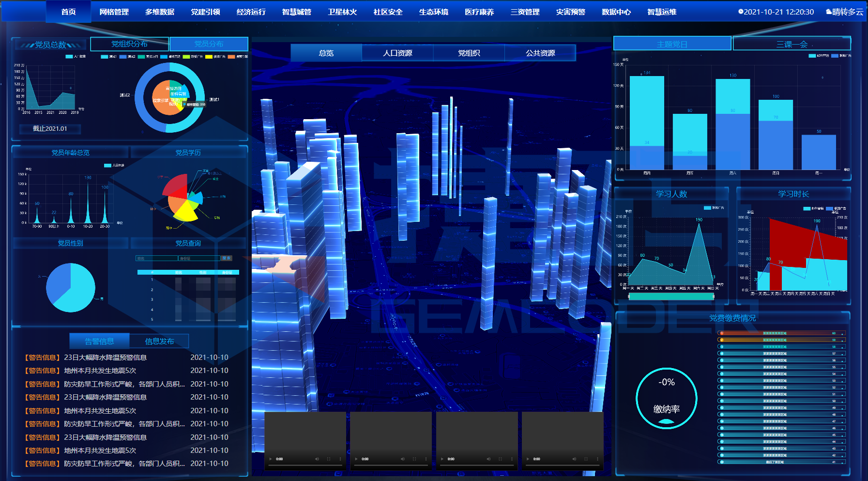This screenshot has width=868, height=481.
Task: Make the second video fullscreen
Action: pos(414,459)
